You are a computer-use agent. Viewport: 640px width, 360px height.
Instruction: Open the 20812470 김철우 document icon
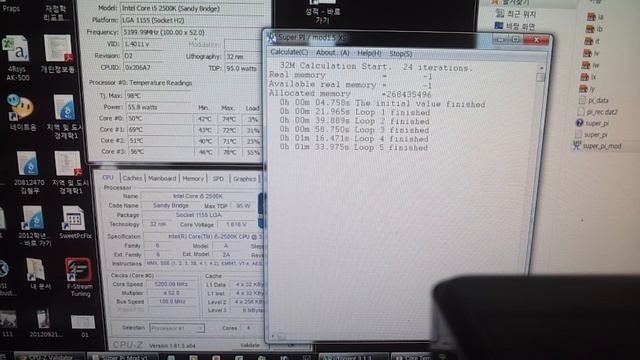coord(29,172)
